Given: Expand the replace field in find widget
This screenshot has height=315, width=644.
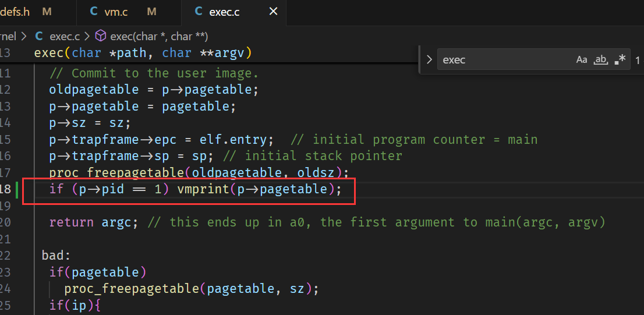Looking at the screenshot, I should coord(429,59).
